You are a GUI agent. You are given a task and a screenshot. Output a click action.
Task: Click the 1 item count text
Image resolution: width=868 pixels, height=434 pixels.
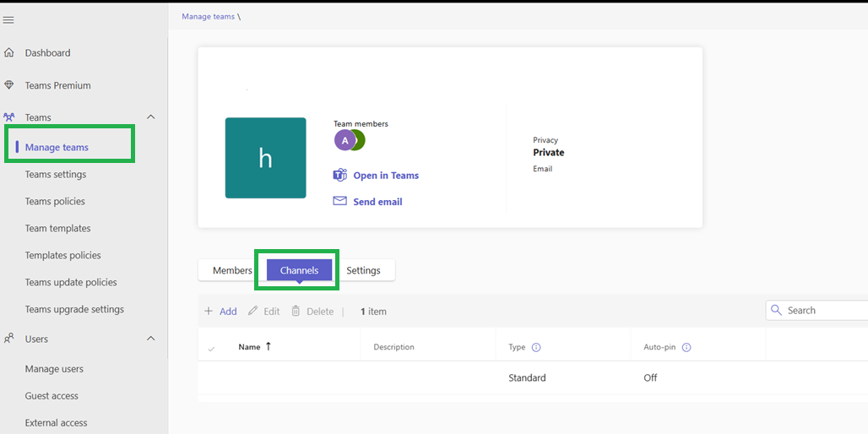[x=374, y=312]
